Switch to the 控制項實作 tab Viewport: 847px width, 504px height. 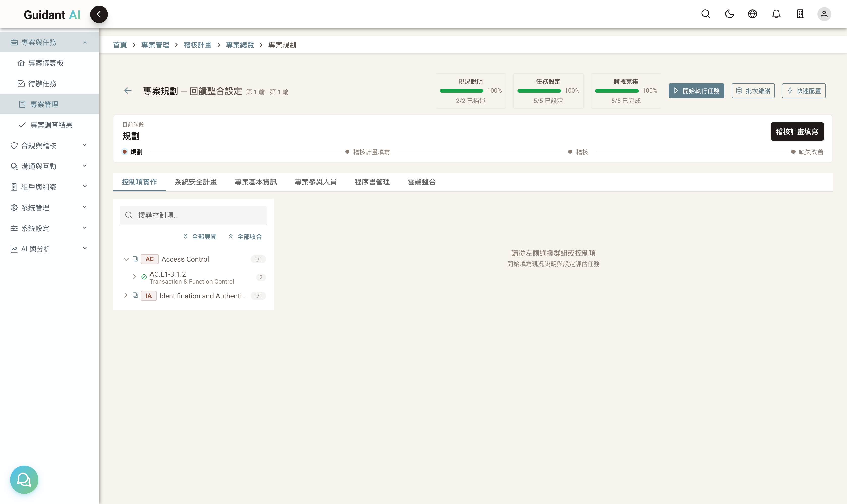pyautogui.click(x=139, y=182)
